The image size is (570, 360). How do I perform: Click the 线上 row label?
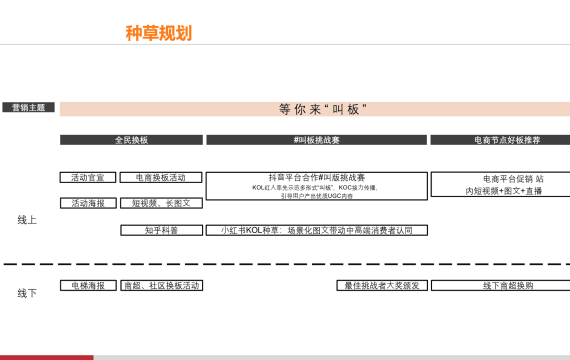pos(27,220)
